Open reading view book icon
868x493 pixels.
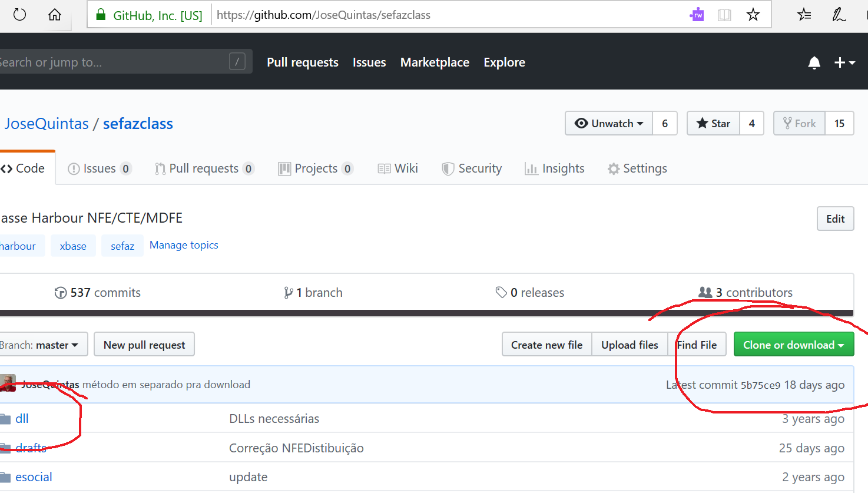[724, 15]
